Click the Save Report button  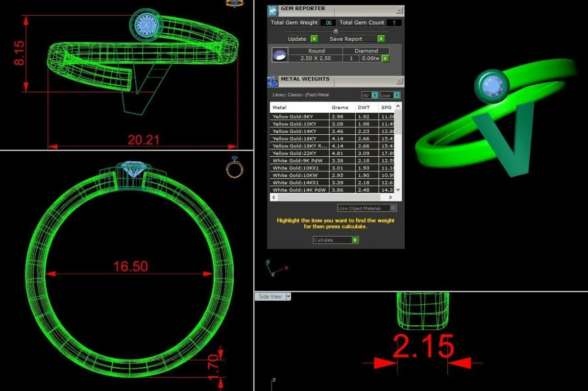click(x=356, y=39)
